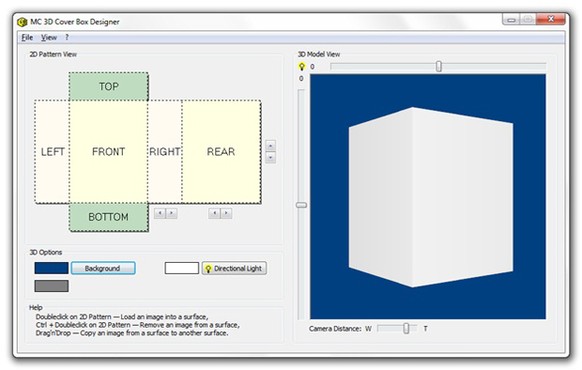Pick the white light color swatch
582x370 pixels.
click(x=182, y=268)
